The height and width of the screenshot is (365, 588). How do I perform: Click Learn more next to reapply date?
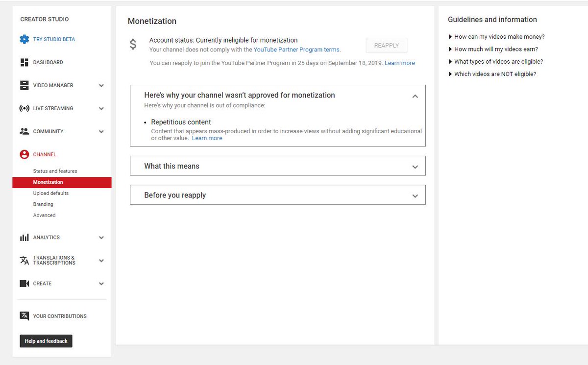pyautogui.click(x=400, y=63)
